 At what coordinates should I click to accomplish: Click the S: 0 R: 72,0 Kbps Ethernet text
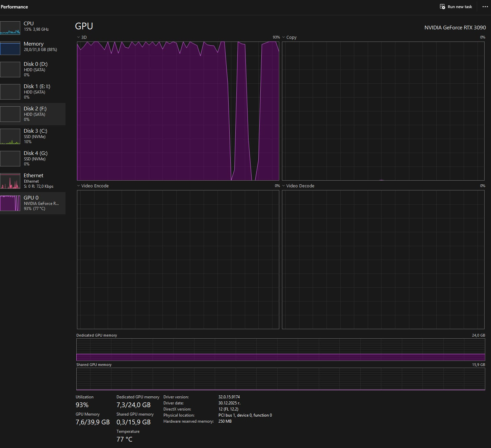(x=38, y=186)
